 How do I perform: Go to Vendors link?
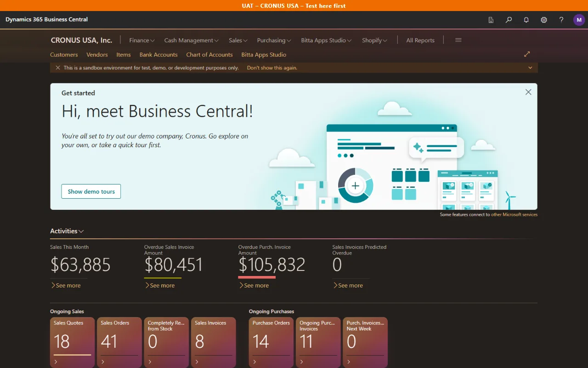(x=97, y=54)
